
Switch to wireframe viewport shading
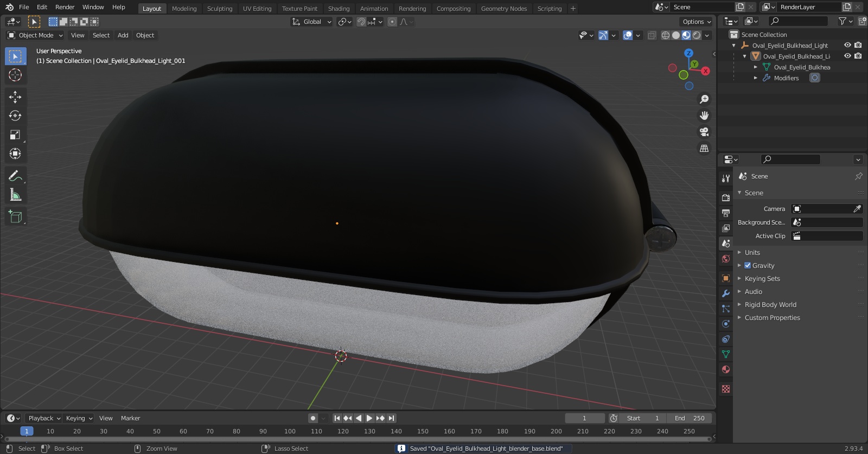click(x=666, y=35)
